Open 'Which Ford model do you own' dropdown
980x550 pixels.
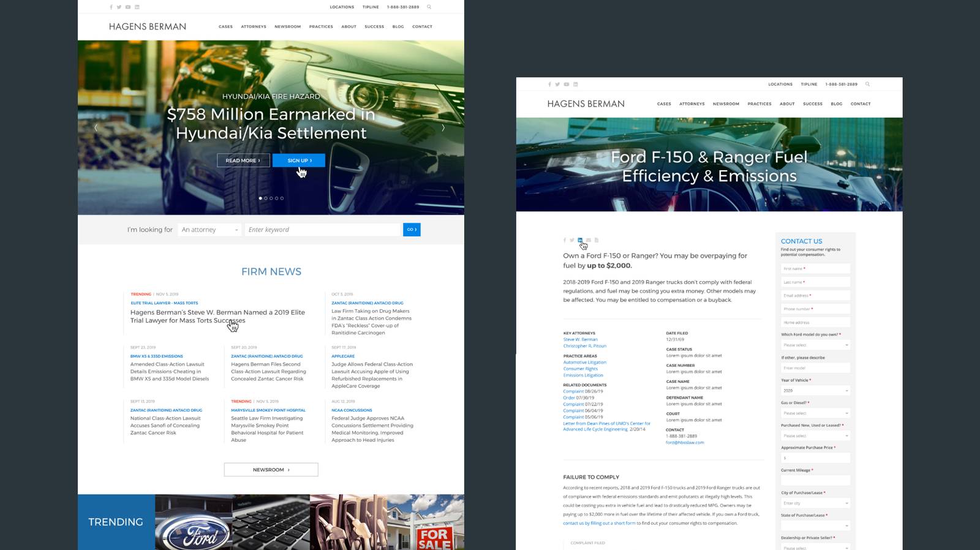click(x=815, y=345)
